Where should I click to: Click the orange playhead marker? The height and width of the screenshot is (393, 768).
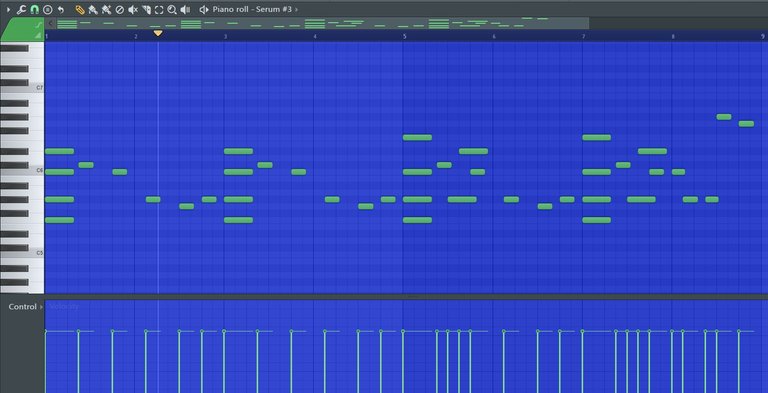158,33
